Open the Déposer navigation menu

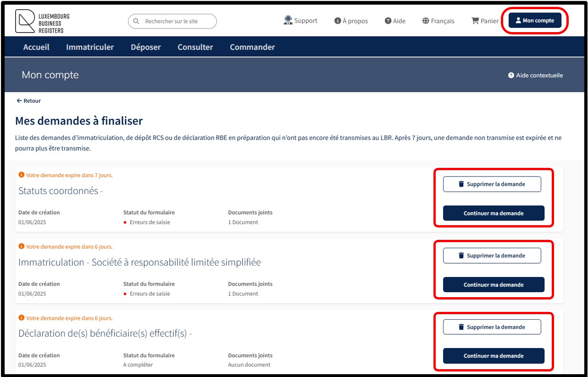146,47
